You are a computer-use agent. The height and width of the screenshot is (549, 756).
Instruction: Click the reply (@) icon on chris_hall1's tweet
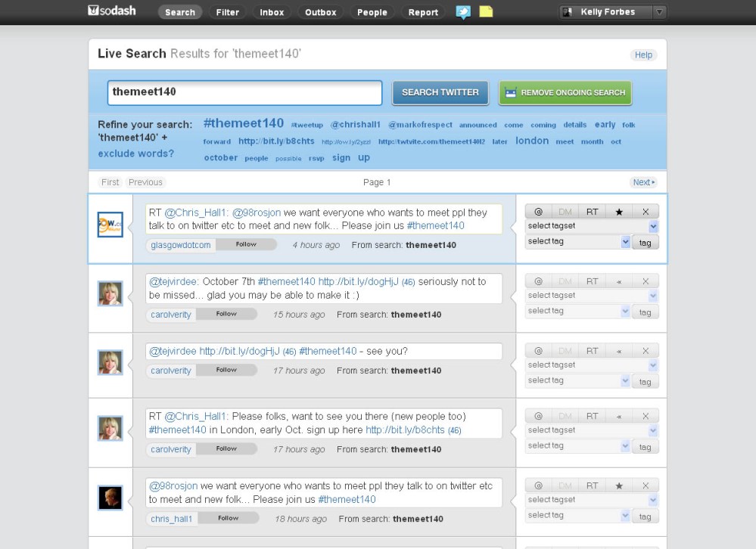[x=538, y=485]
